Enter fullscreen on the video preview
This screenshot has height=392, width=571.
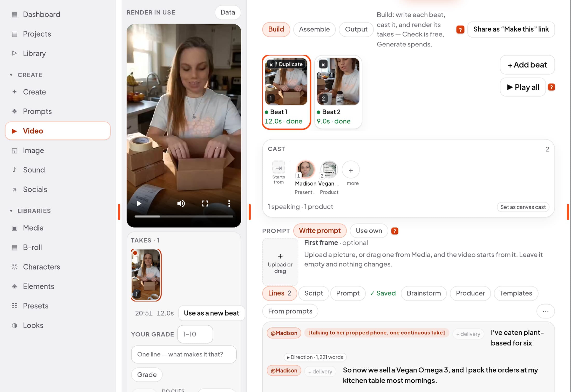(205, 204)
